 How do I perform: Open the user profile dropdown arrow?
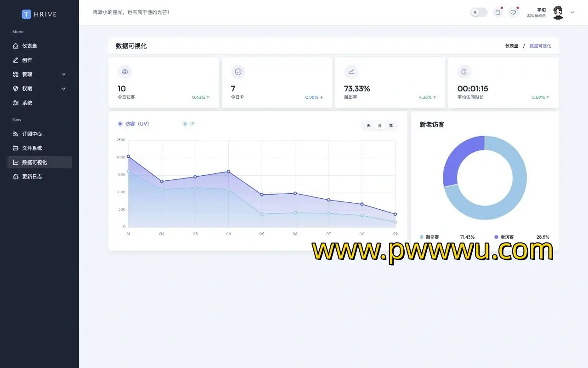572,12
